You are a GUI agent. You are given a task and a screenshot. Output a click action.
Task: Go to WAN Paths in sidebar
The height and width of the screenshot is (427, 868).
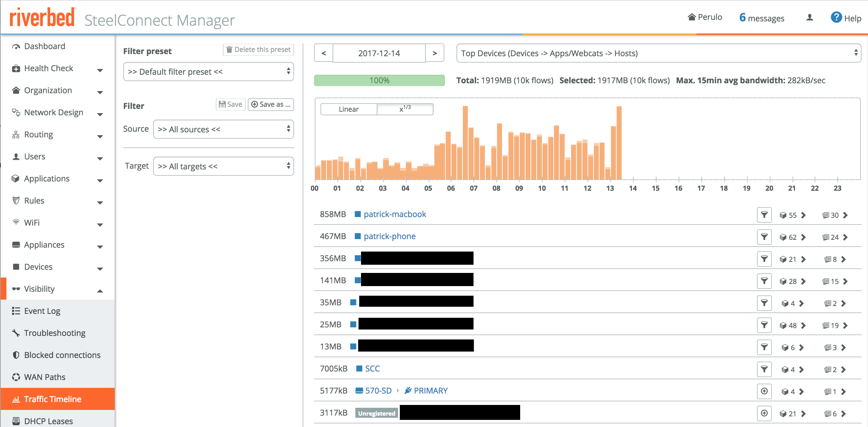coord(45,377)
